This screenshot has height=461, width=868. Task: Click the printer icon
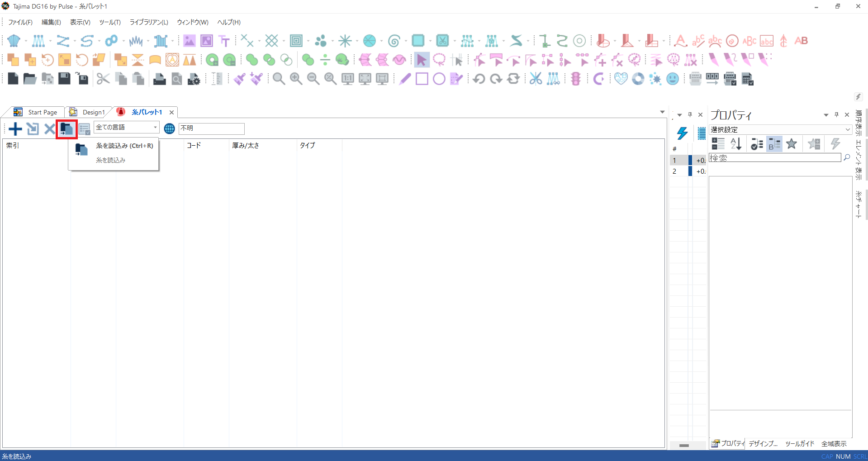point(159,79)
